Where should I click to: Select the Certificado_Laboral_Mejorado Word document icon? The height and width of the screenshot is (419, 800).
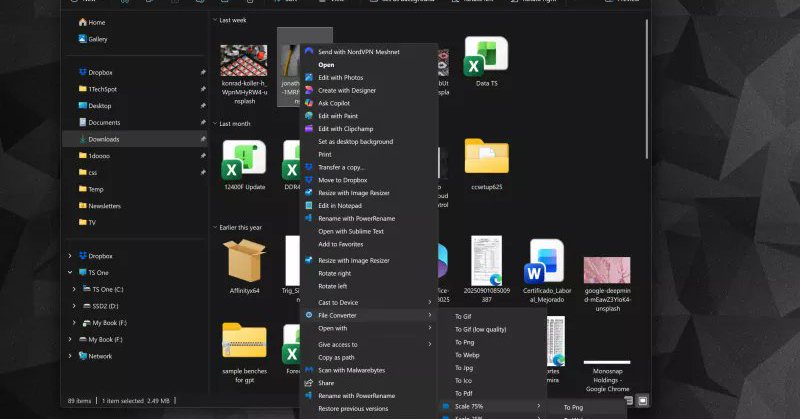coord(546,260)
